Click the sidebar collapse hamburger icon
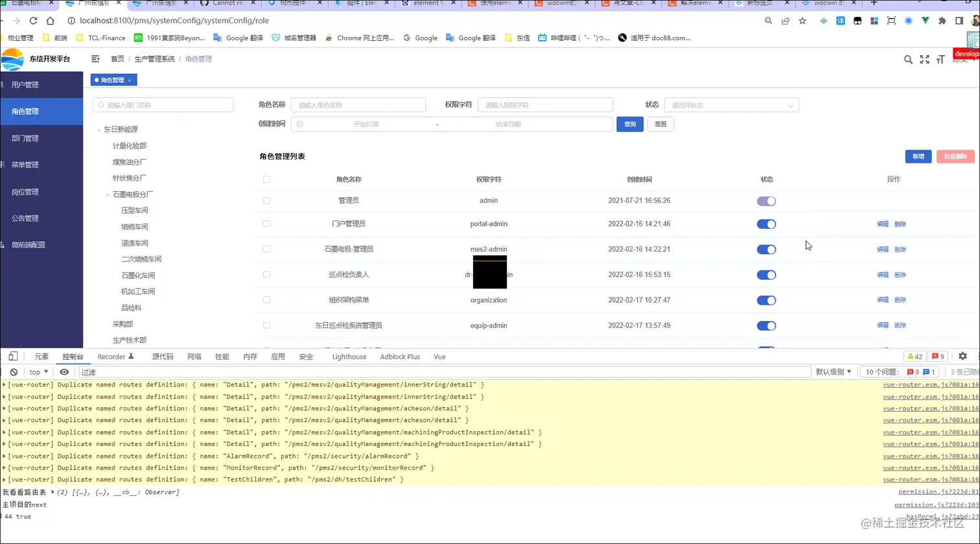 coord(95,58)
